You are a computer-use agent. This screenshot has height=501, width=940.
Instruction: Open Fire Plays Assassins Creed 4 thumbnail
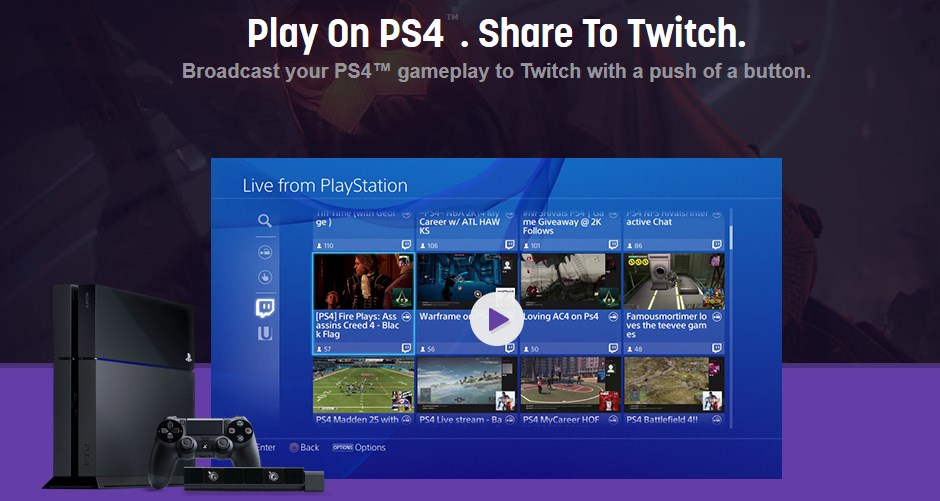click(363, 281)
